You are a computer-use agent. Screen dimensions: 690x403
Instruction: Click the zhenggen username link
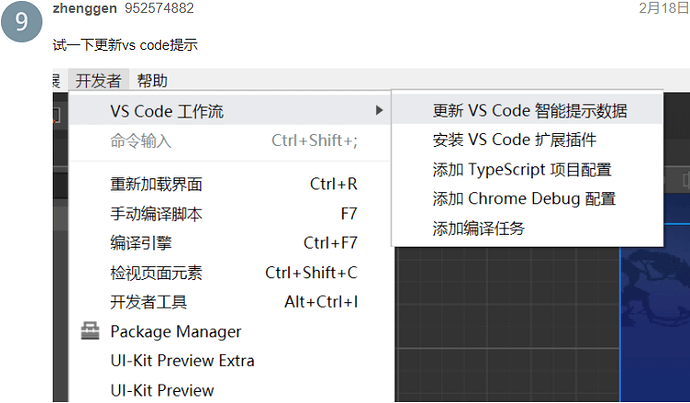pos(85,8)
